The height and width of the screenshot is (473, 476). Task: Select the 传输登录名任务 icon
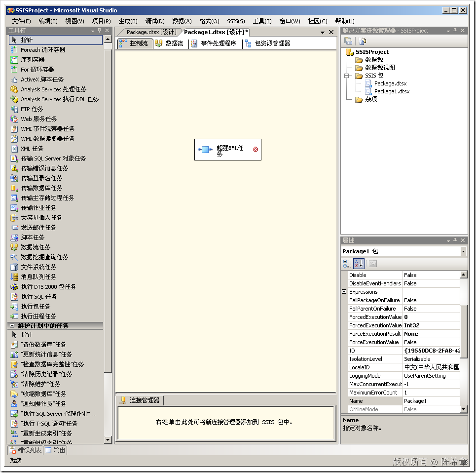(14, 178)
